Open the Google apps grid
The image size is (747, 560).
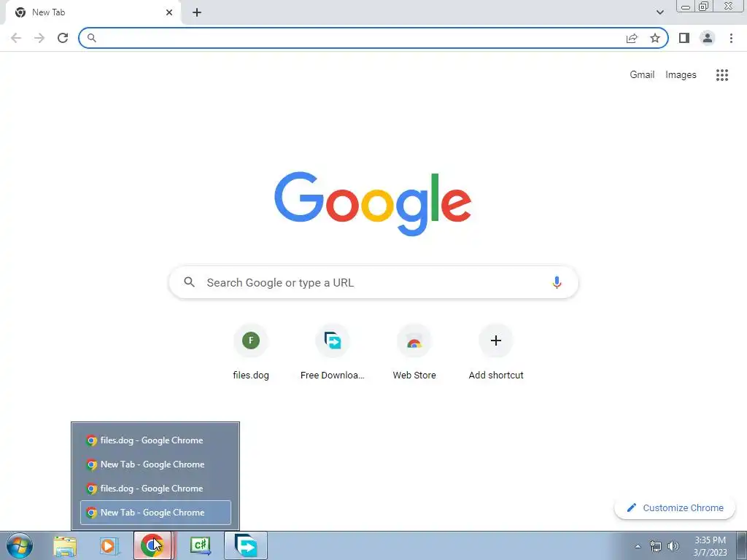[x=722, y=75]
